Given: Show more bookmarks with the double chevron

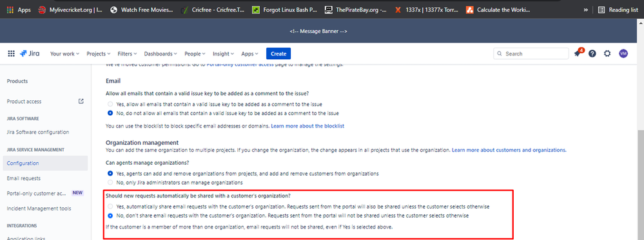Looking at the screenshot, I should pyautogui.click(x=586, y=10).
